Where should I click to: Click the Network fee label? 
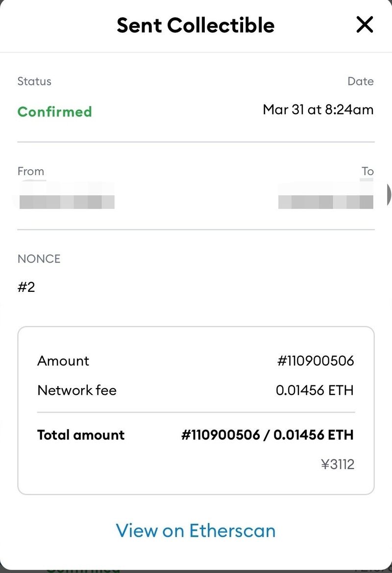(77, 391)
